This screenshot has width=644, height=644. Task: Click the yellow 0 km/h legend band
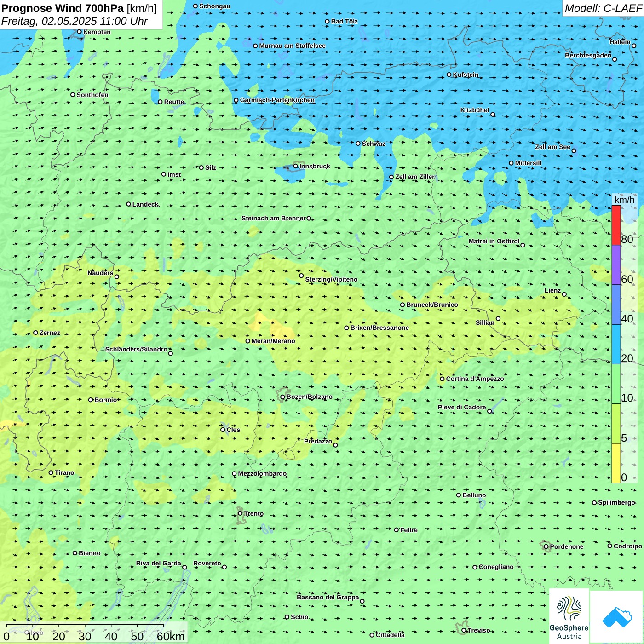616,463
